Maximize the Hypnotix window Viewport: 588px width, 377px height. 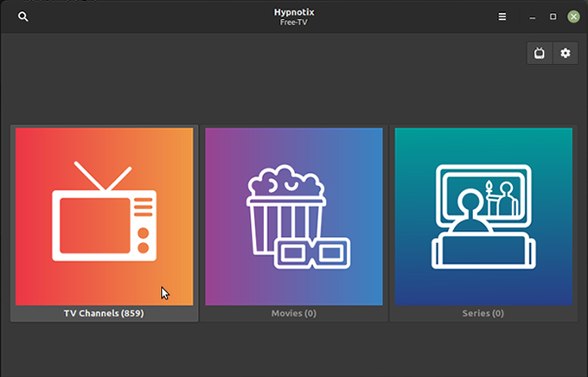(553, 16)
